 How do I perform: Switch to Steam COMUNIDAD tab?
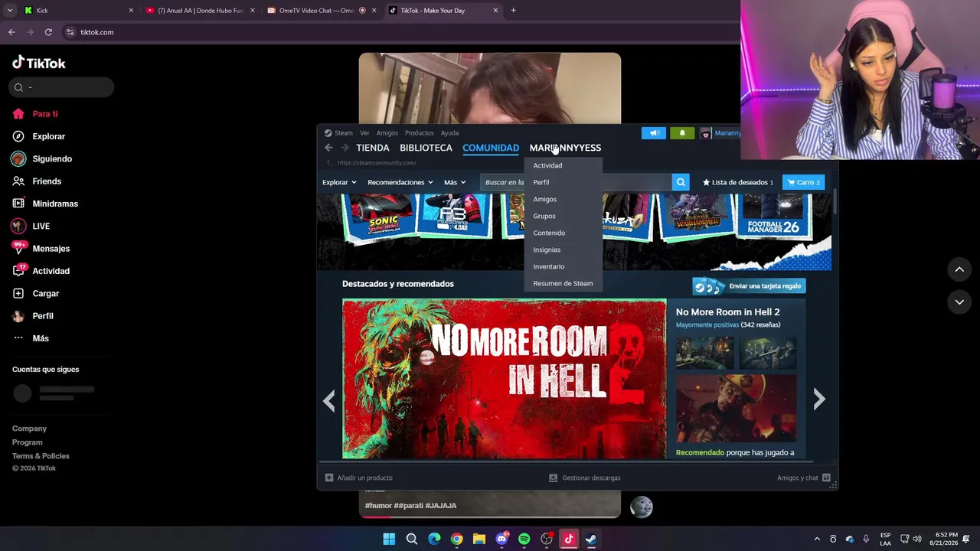coord(491,148)
